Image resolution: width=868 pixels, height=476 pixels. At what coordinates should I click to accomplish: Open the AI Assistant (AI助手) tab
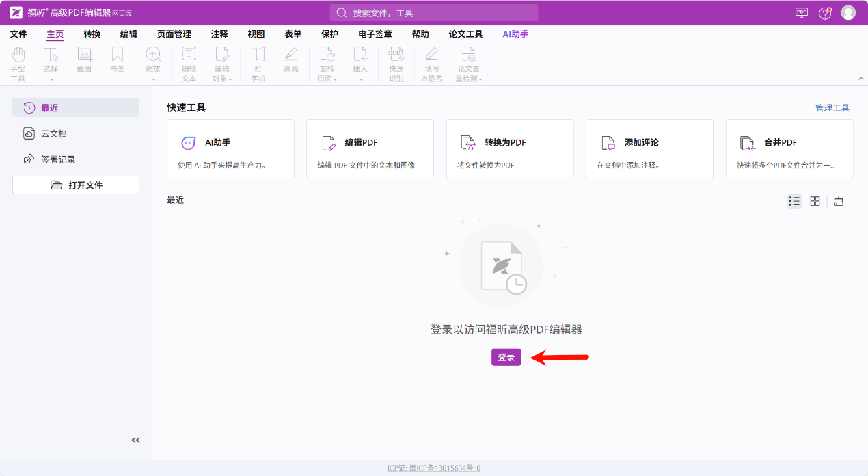click(x=515, y=34)
